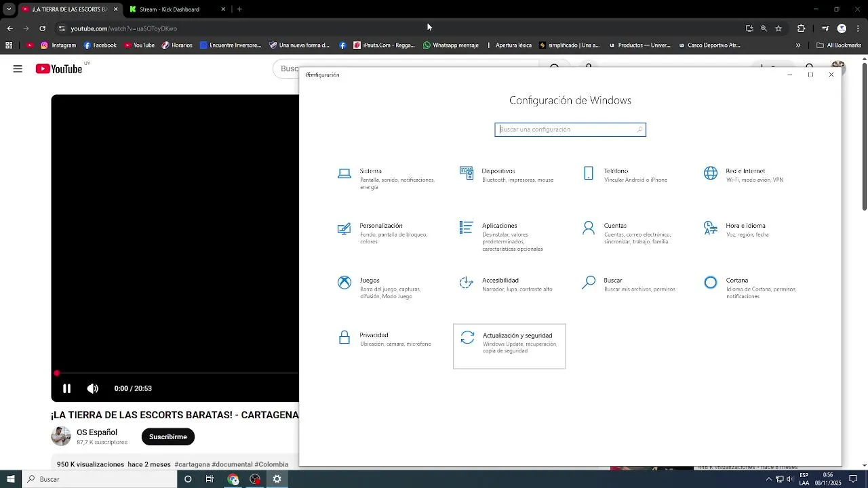The image size is (868, 488).
Task: Open the taskbar volume control
Action: [790, 479]
